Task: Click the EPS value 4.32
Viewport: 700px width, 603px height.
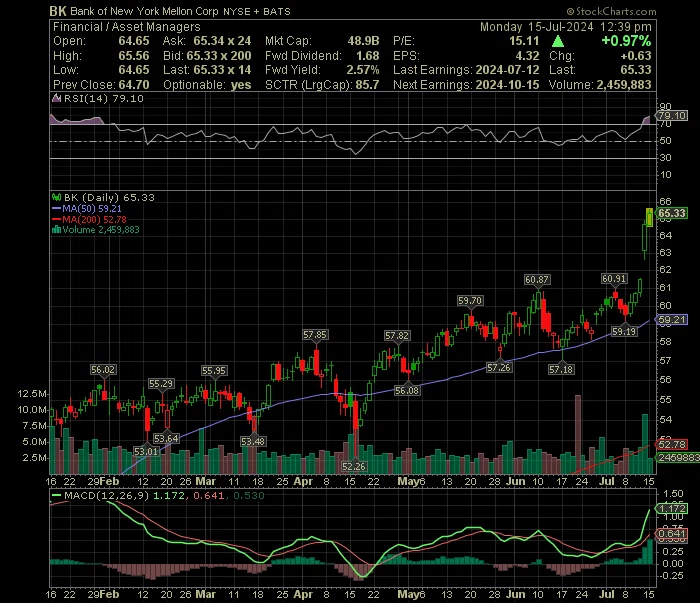Action: 527,56
